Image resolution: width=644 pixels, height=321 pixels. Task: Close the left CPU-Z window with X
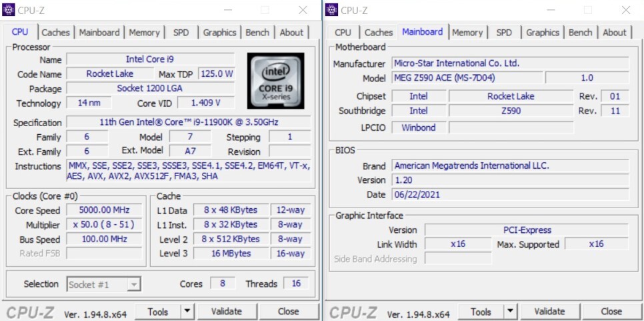pos(303,10)
